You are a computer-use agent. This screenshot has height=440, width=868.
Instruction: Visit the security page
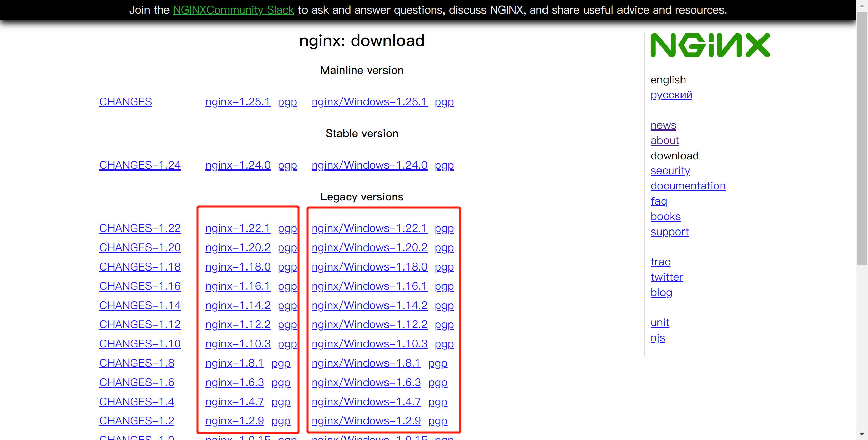tap(670, 171)
